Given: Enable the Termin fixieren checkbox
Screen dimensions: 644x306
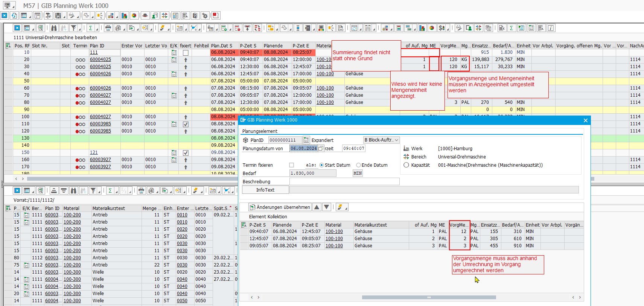Looking at the screenshot, I should click(291, 165).
